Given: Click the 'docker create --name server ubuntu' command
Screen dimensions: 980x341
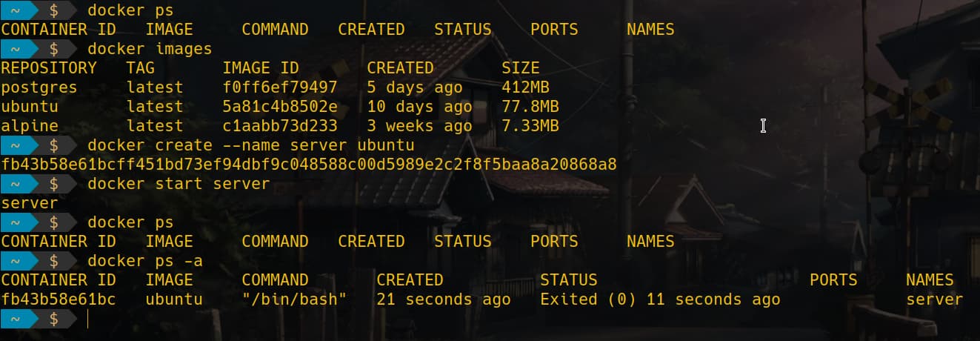Looking at the screenshot, I should [250, 145].
